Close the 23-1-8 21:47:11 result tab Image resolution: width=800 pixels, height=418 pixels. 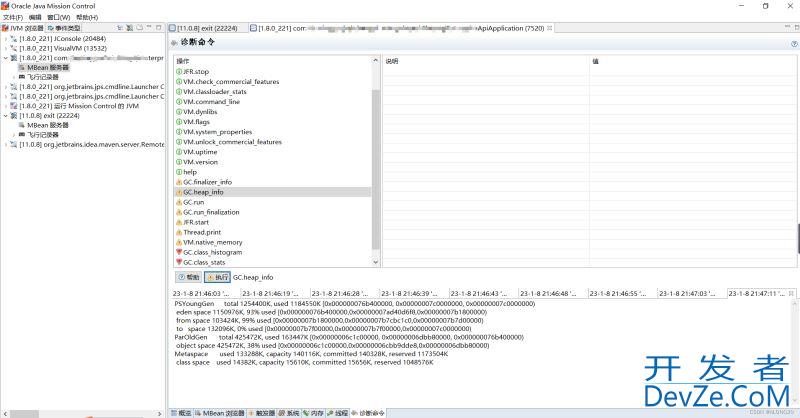click(x=791, y=293)
